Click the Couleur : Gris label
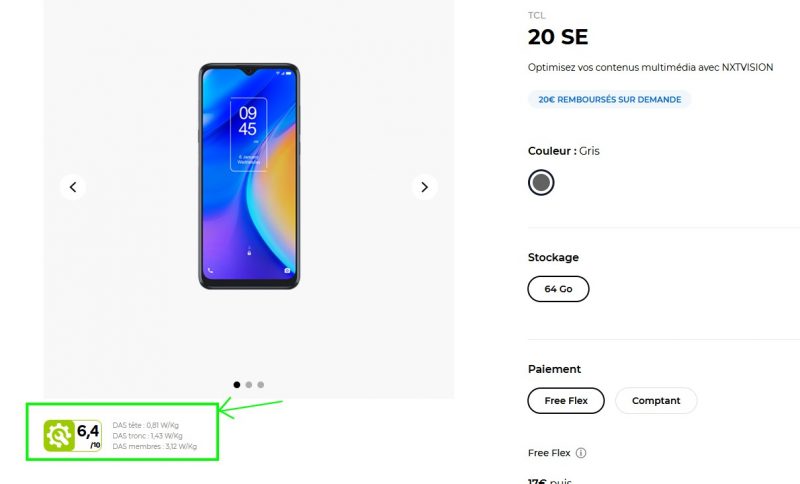The height and width of the screenshot is (484, 800). tap(564, 151)
